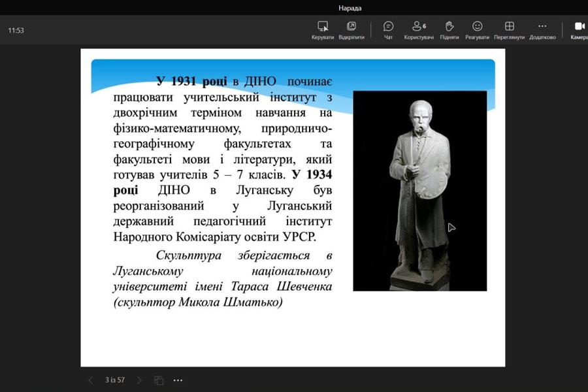Open slide grid view icon
The width and height of the screenshot is (588, 392).
click(x=159, y=380)
